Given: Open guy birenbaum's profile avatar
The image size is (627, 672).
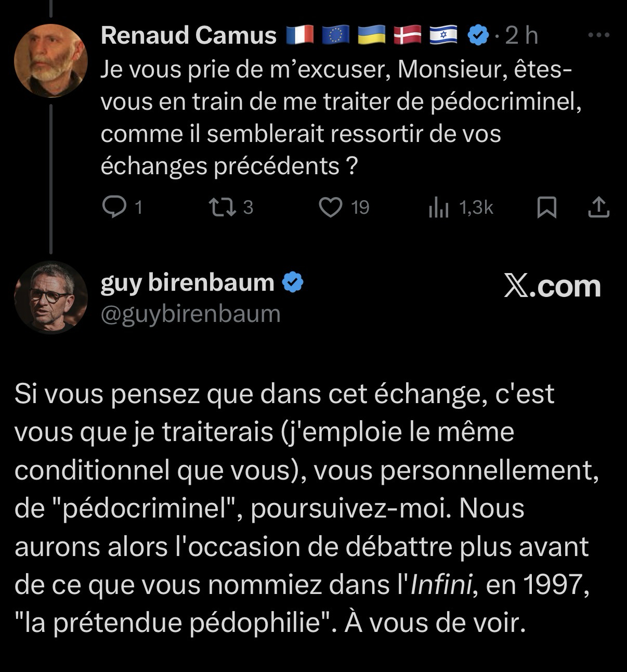Looking at the screenshot, I should 50,297.
